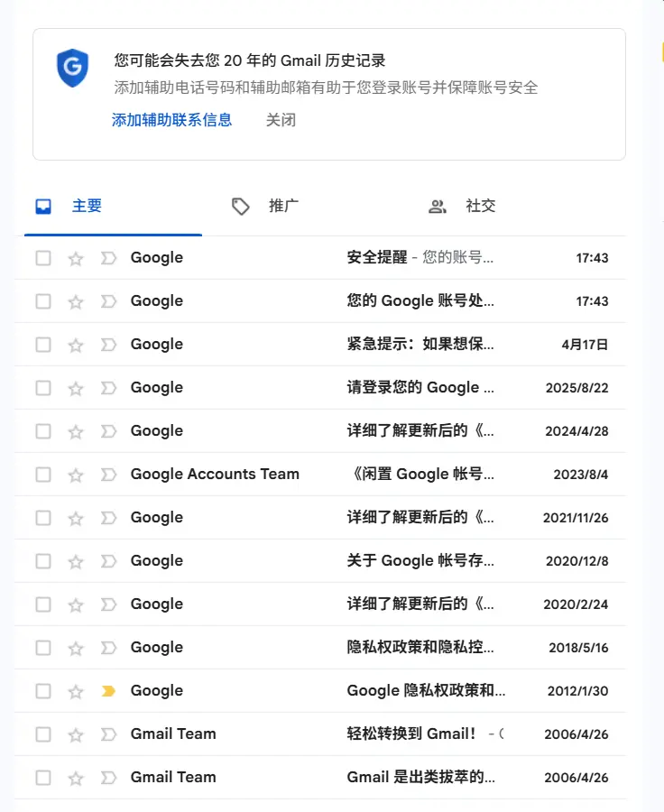Screen dimensions: 664x812
Task: Star the 2024/4/28 email
Action: [76, 431]
